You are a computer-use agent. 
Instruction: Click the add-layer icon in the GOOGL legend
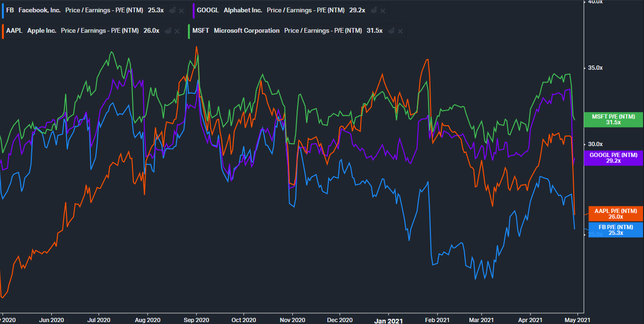[x=374, y=10]
